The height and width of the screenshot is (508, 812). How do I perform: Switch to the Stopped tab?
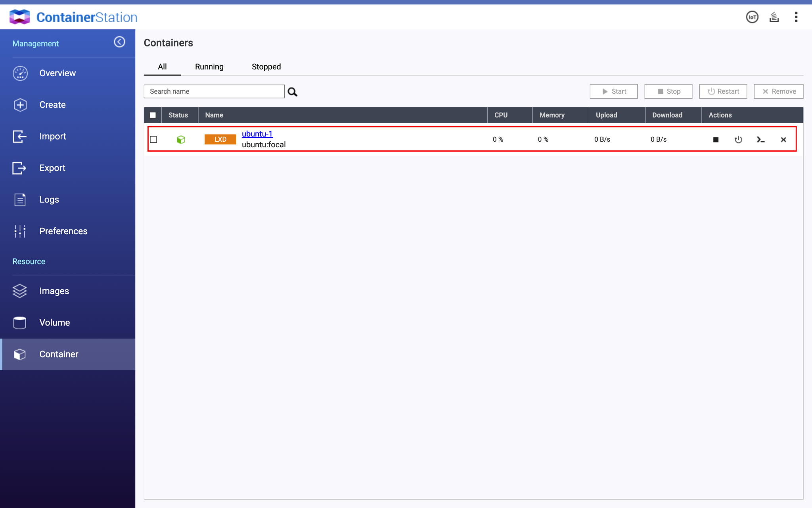[266, 67]
